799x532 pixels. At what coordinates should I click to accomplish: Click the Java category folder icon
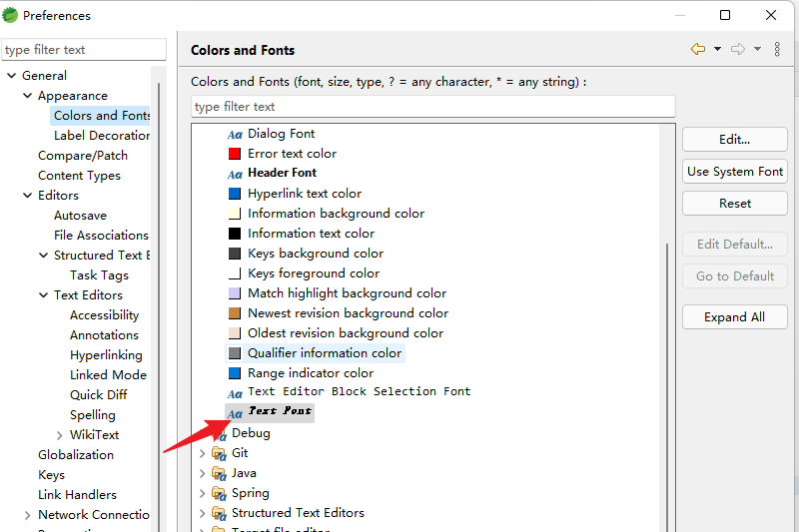tap(219, 473)
